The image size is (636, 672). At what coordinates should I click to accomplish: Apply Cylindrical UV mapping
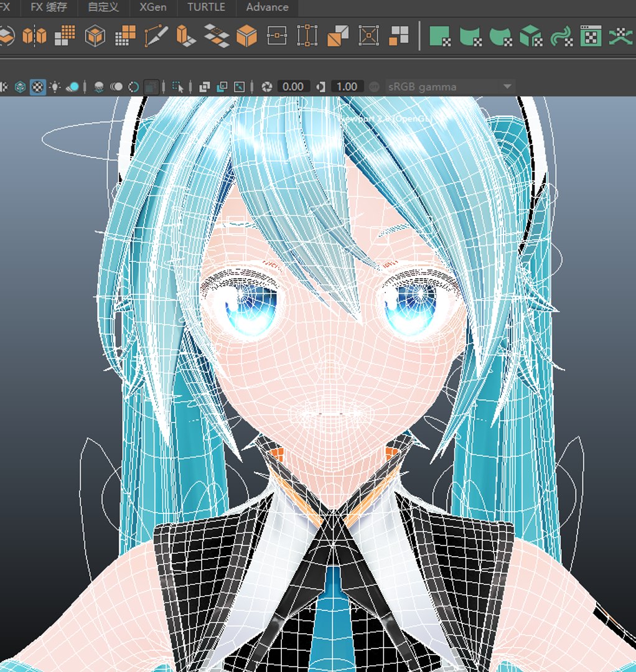[x=470, y=36]
